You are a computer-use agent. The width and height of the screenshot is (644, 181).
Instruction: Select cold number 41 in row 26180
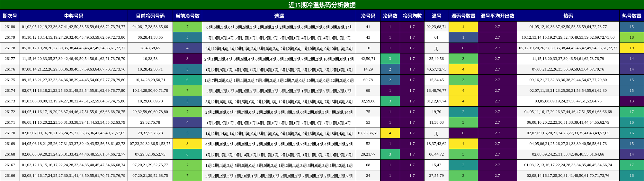click(368, 27)
